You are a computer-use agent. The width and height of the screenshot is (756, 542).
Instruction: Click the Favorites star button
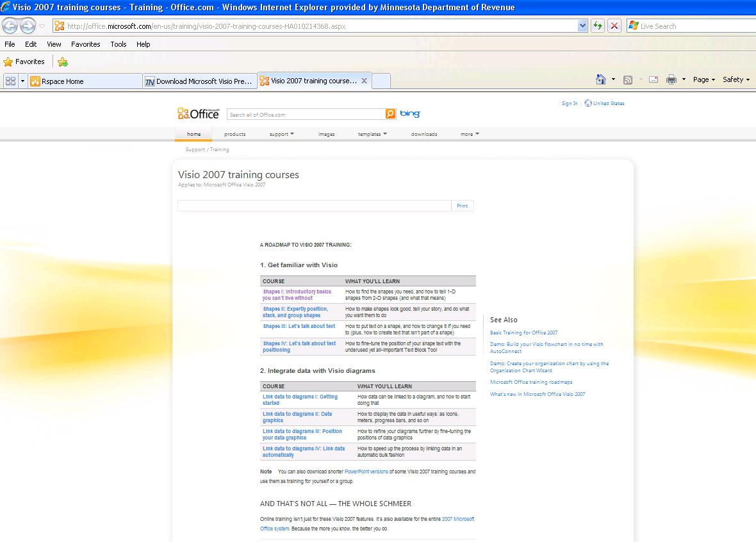24,62
